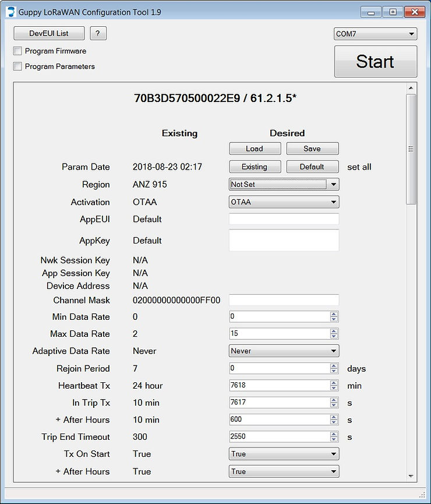Open the DevEUI List
This screenshot has height=504, width=431.
49,33
